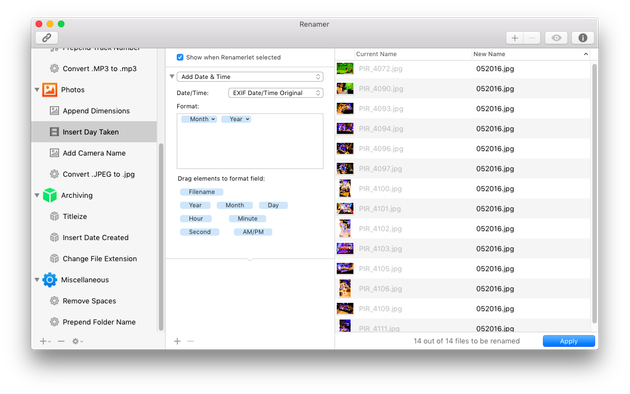
Task: Open the gear actions menu below sidebar
Action: [x=77, y=341]
